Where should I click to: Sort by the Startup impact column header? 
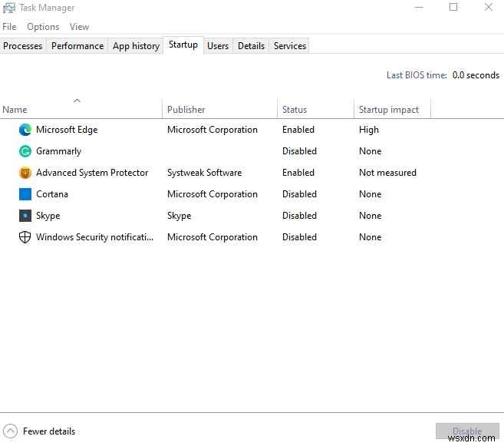pyautogui.click(x=392, y=109)
